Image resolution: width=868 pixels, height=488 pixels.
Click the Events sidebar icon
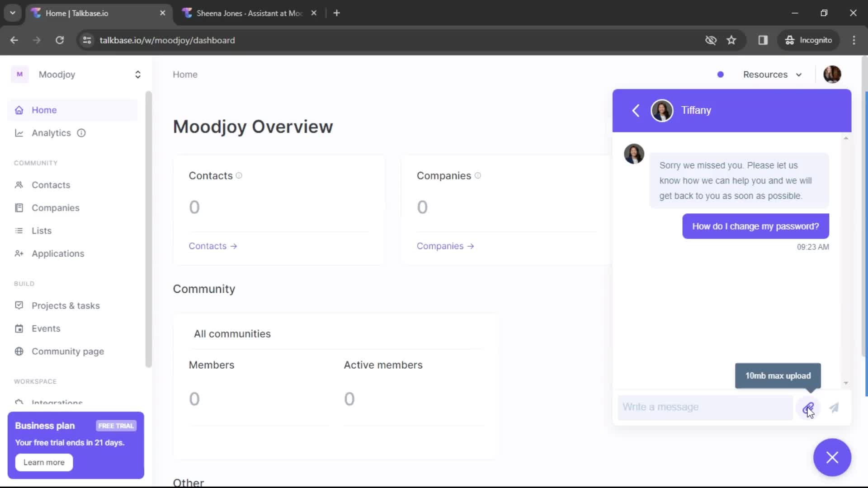(x=19, y=328)
